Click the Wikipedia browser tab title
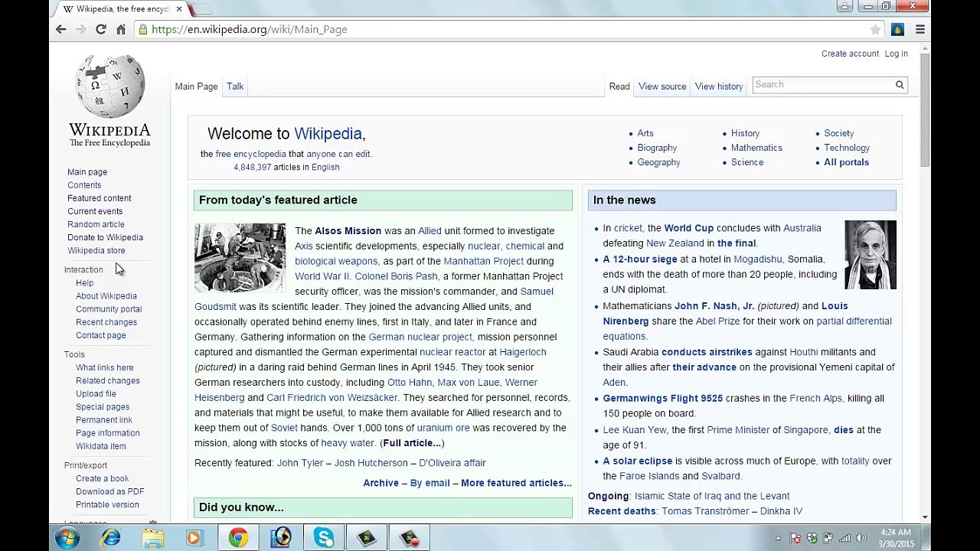The image size is (980, 551). pyautogui.click(x=122, y=9)
